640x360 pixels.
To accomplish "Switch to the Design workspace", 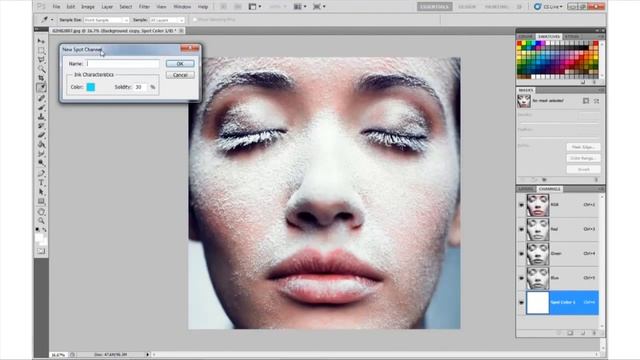I will pyautogui.click(x=467, y=7).
